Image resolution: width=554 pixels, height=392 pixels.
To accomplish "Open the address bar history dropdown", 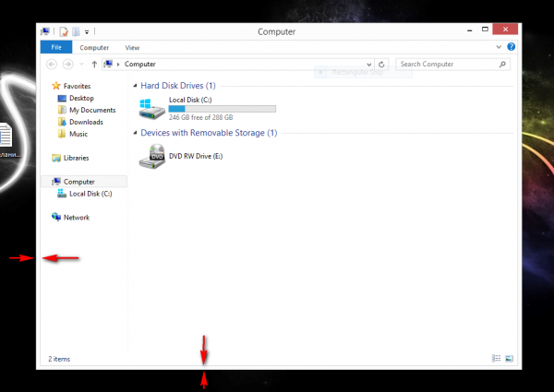I will 370,65.
